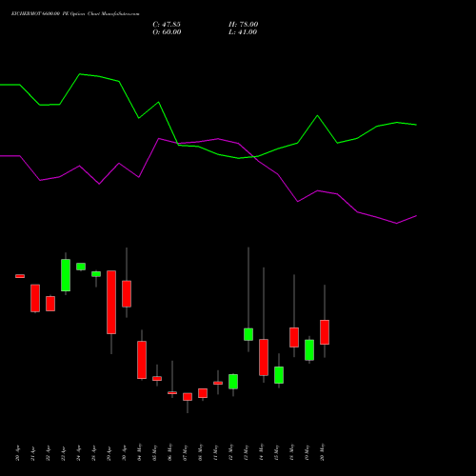476x476 pixels.
Task: Select the long red candle above 29 Apr
Action: [111, 302]
